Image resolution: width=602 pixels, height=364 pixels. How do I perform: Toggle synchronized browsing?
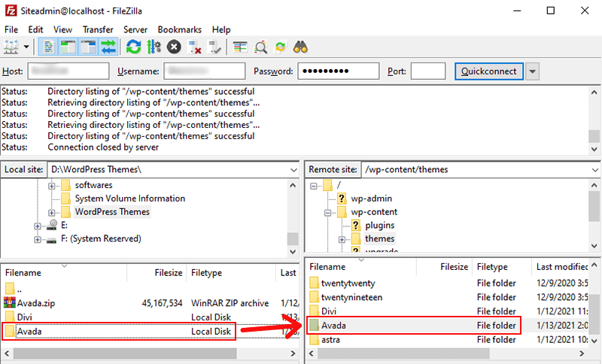281,47
